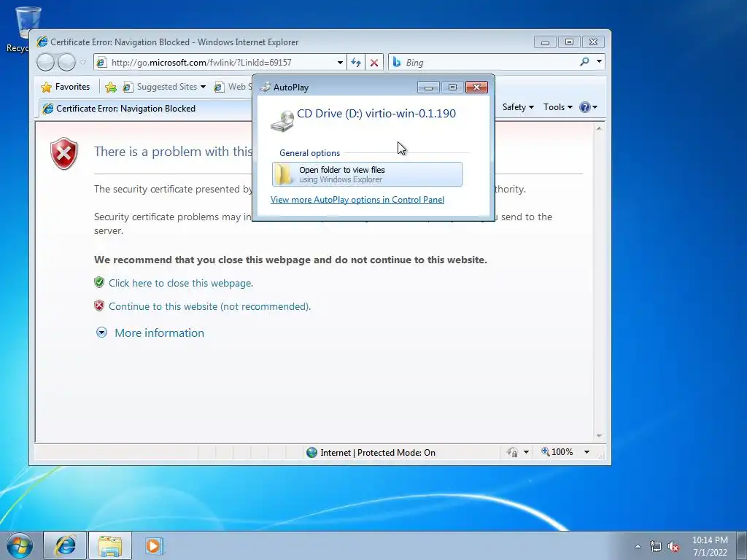
Task: Minimize the AutoPlay dialog
Action: coord(428,87)
